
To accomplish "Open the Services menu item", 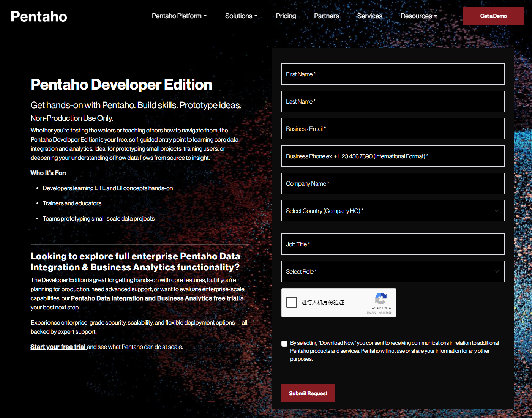I will tap(370, 16).
